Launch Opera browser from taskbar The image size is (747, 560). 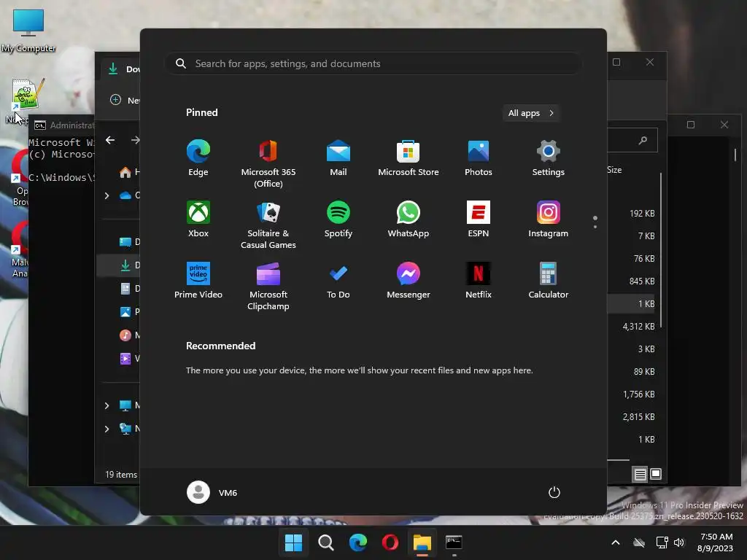coord(390,542)
